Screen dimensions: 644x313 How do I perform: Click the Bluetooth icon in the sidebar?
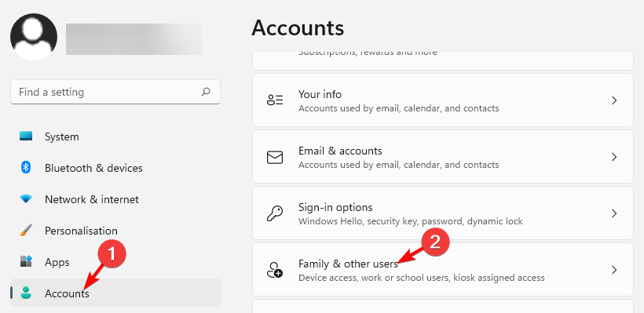26,167
